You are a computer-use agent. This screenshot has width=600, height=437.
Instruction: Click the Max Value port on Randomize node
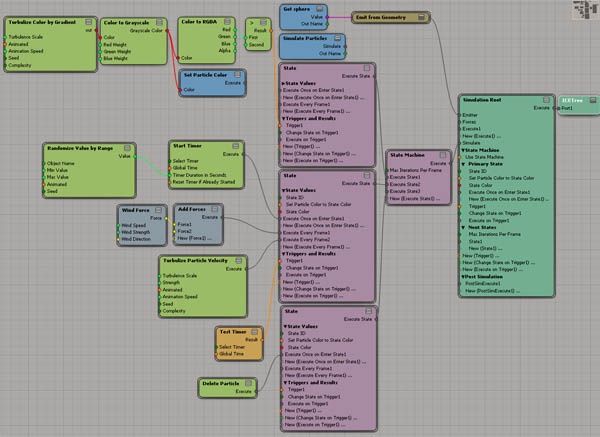click(44, 177)
